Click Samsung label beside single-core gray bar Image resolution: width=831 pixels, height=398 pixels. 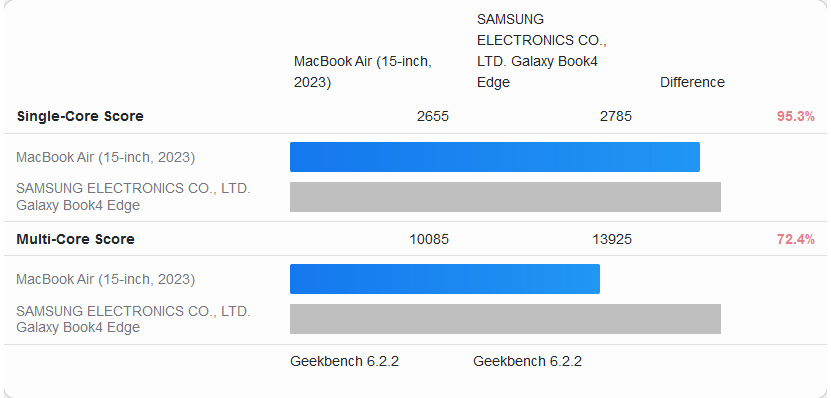[x=133, y=197]
